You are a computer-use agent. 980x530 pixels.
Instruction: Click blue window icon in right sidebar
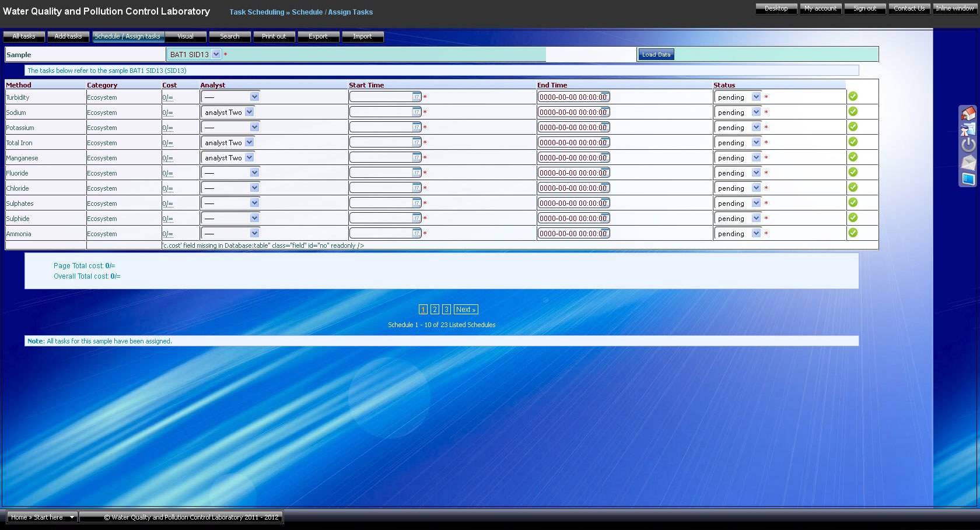click(x=968, y=179)
